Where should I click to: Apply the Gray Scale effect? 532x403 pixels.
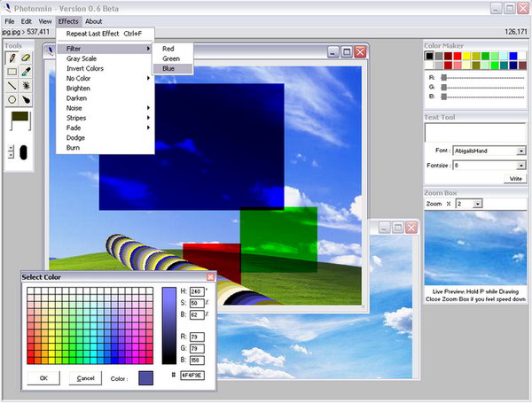click(106, 58)
